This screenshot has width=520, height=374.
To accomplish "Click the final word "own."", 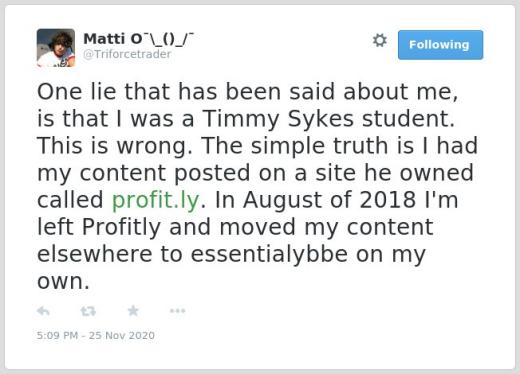I will (63, 282).
